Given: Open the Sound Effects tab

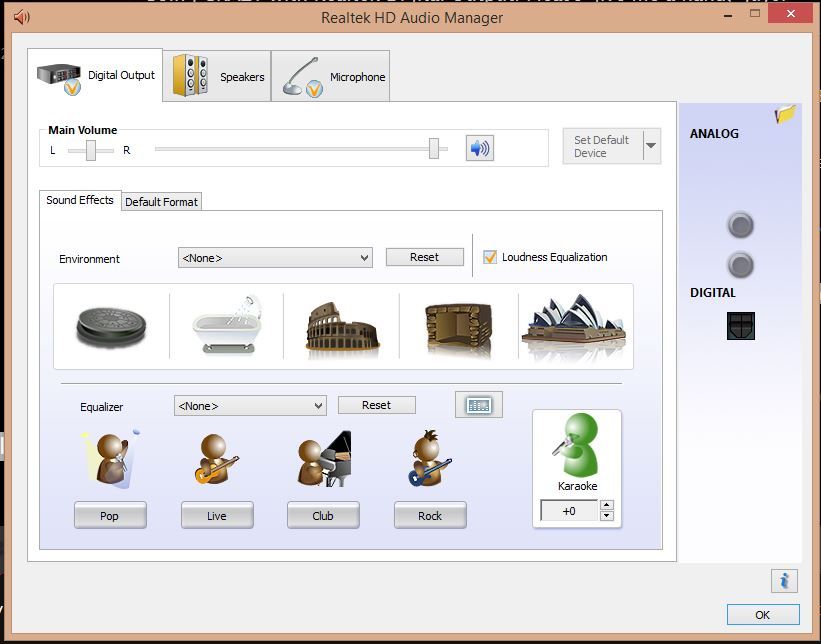Looking at the screenshot, I should pyautogui.click(x=80, y=200).
